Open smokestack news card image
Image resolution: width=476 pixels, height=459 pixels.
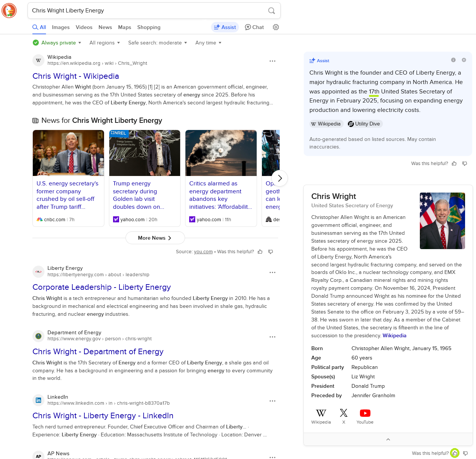[221, 153]
